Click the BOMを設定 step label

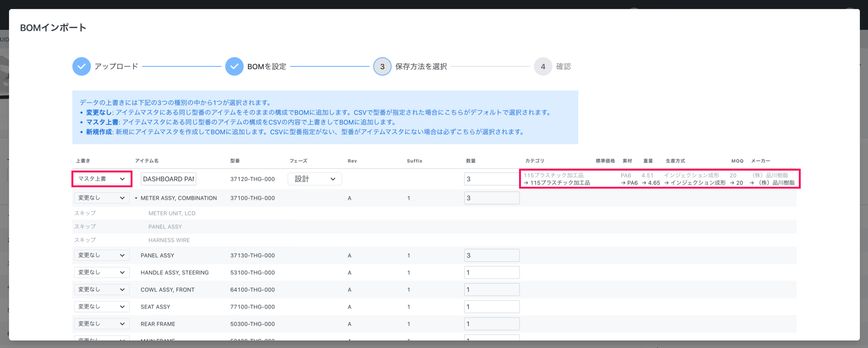266,66
